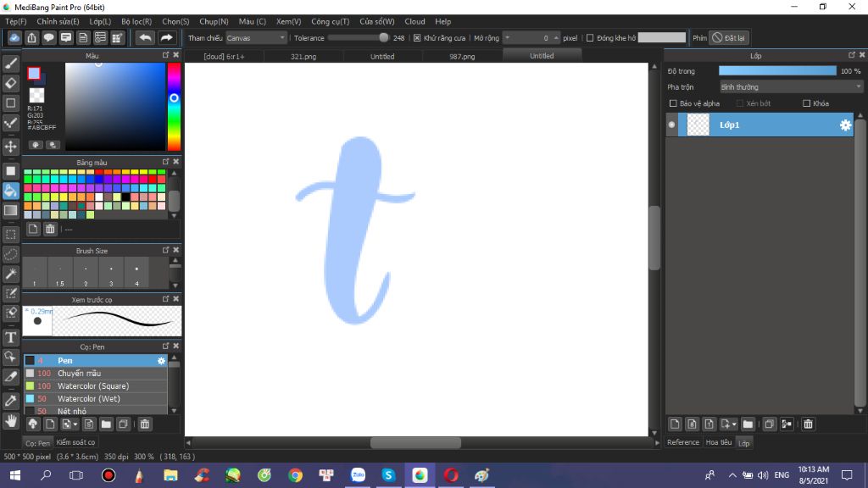Screen dimensions: 868x488
Task: Click the hue slider in color panel
Action: coord(174,106)
